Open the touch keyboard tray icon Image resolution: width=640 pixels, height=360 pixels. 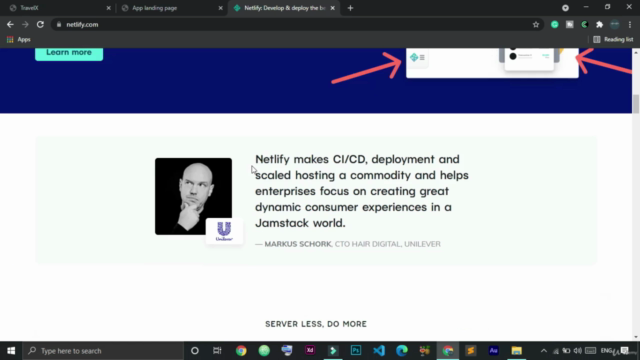click(x=590, y=351)
